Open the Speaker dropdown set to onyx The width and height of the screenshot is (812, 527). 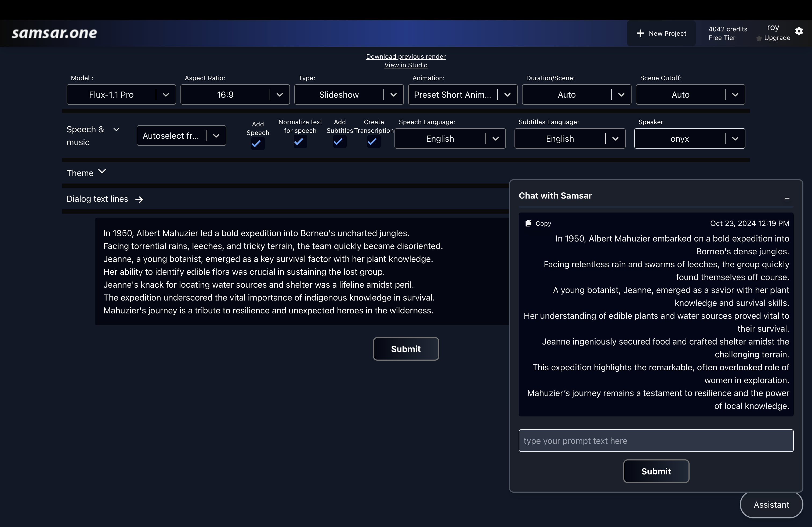pyautogui.click(x=689, y=139)
